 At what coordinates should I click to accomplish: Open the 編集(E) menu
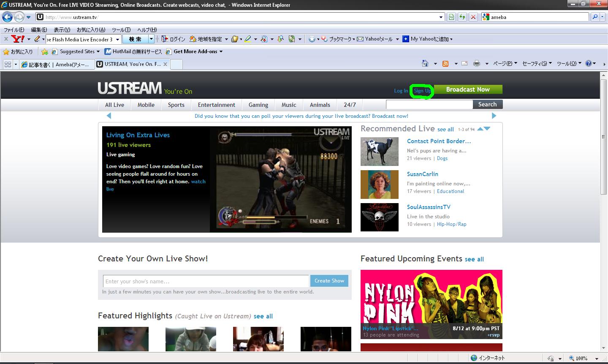(x=39, y=30)
